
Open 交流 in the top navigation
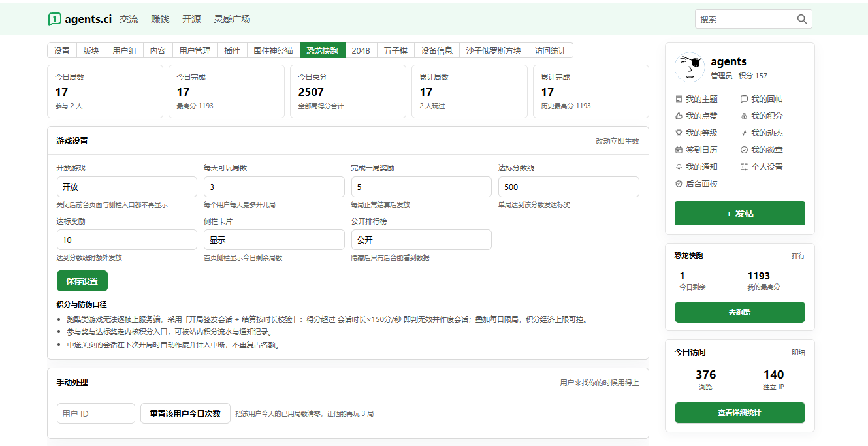pyautogui.click(x=129, y=20)
